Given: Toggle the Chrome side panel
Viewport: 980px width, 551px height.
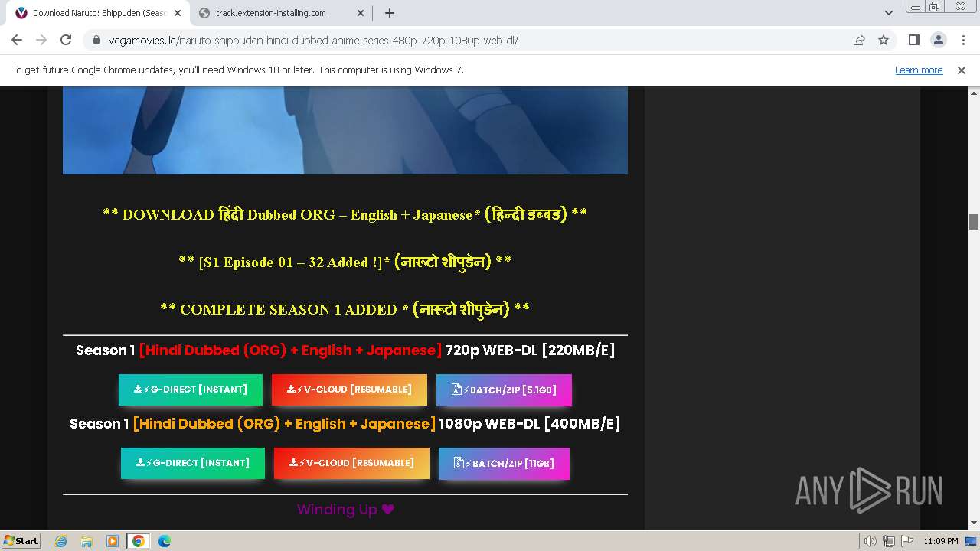Looking at the screenshot, I should [x=913, y=40].
